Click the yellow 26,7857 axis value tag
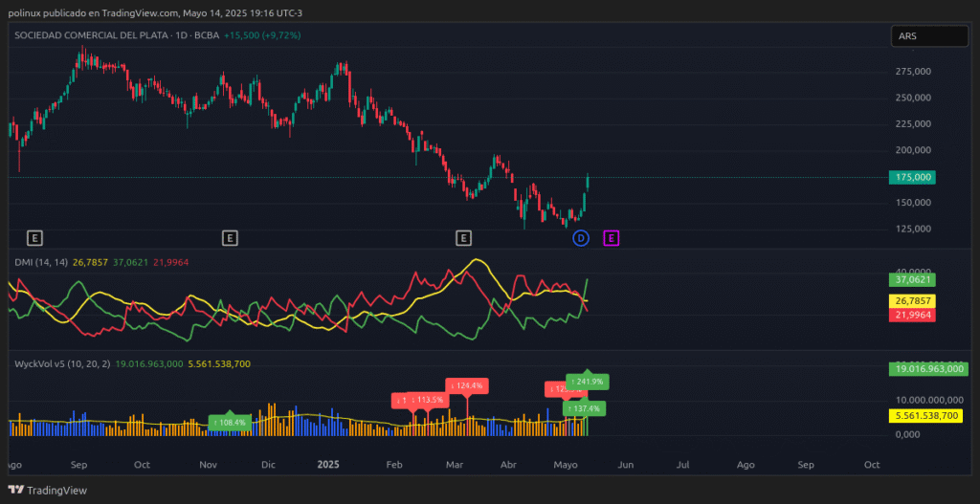Image resolution: width=980 pixels, height=504 pixels. click(912, 301)
